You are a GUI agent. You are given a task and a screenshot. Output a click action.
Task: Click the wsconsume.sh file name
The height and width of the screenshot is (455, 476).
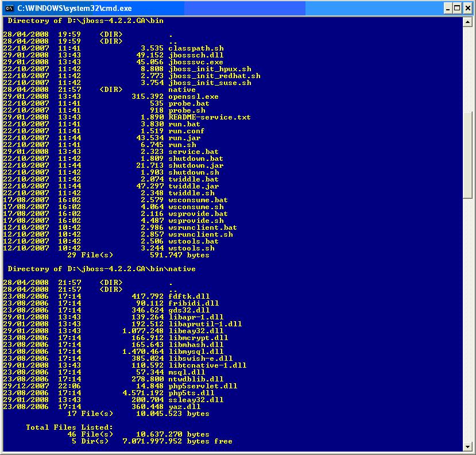click(x=196, y=207)
